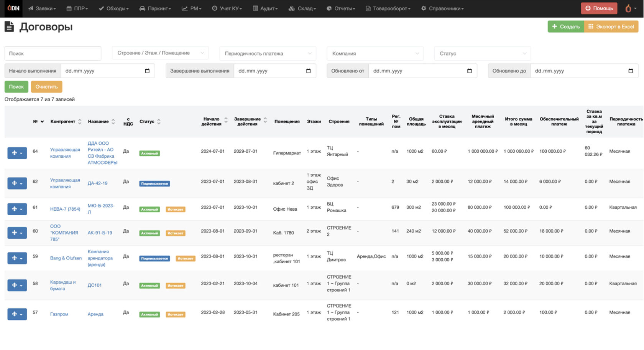The image size is (644, 350).
Task: Open contract link ДА-42-19
Action: point(98,183)
